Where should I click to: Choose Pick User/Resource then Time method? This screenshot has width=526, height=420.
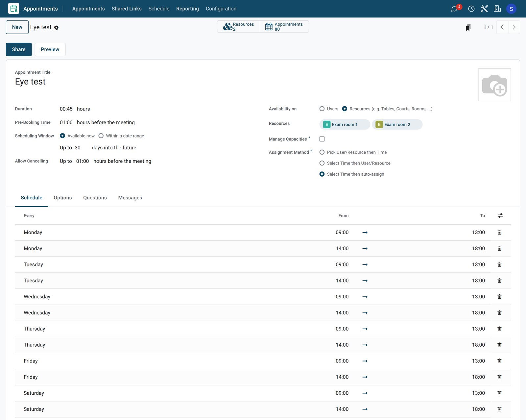pos(322,152)
